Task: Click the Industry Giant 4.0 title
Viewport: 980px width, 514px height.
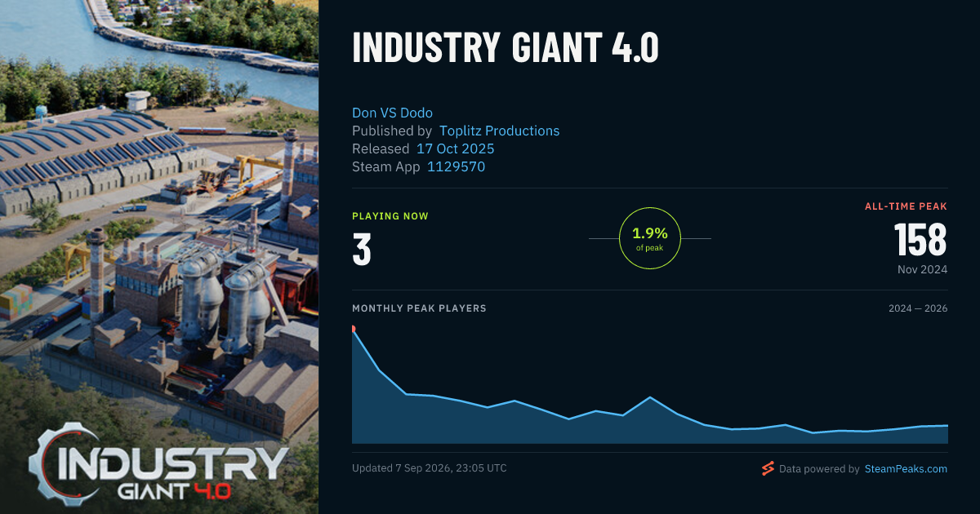Action: [506, 48]
